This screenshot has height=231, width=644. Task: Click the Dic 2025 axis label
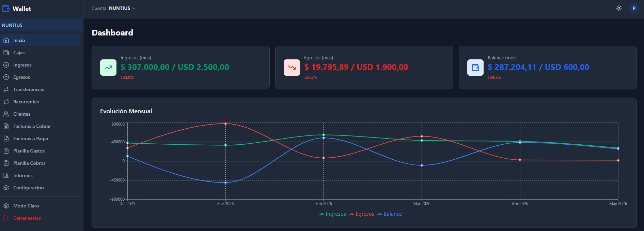tap(127, 204)
